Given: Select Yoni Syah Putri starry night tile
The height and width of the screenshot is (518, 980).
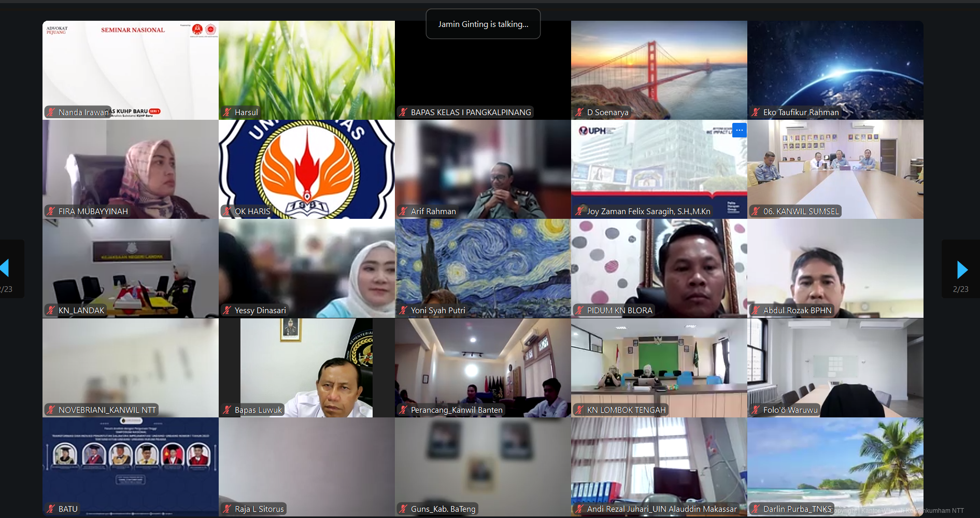Looking at the screenshot, I should coord(482,267).
